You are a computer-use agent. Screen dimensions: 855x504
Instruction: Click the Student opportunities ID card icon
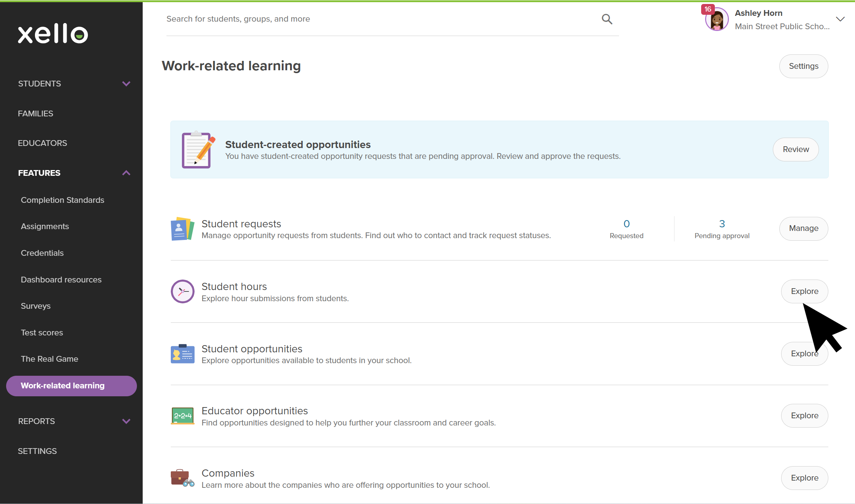[x=182, y=354]
